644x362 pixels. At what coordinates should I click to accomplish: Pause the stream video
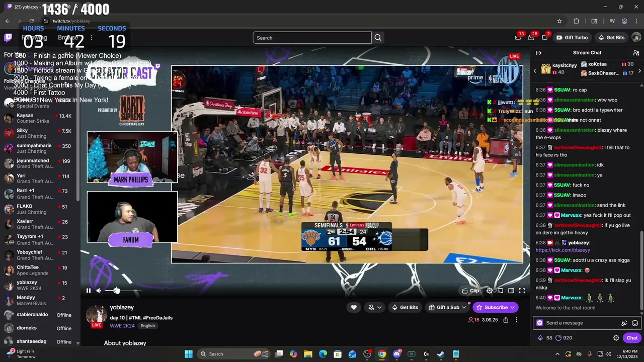tap(89, 291)
